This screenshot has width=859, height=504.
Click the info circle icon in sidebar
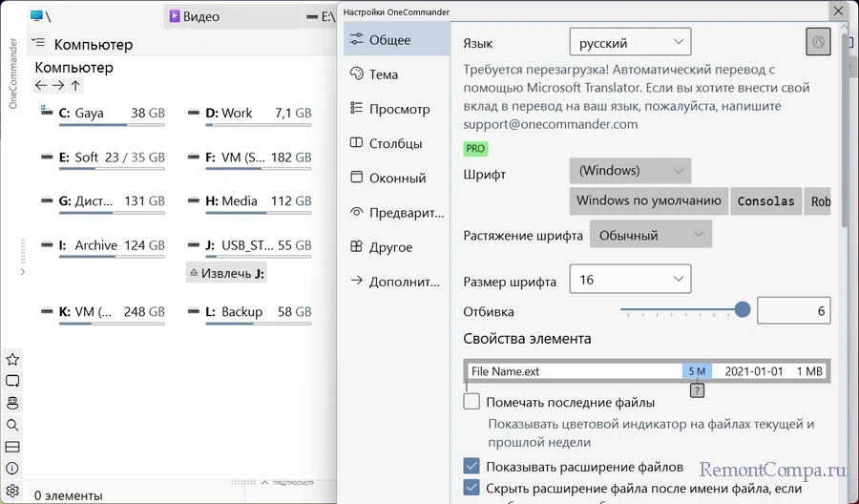click(12, 469)
